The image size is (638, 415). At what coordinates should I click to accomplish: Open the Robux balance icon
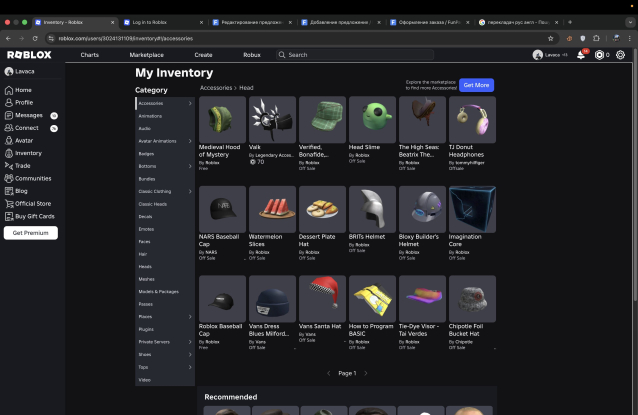[600, 55]
